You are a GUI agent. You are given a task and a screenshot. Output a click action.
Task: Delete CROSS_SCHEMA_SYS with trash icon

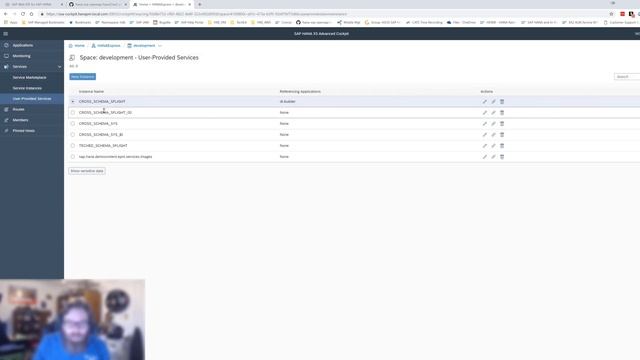point(502,124)
